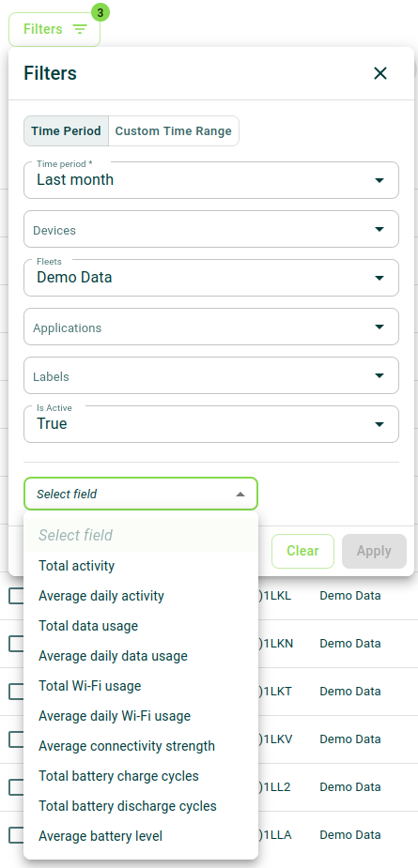Close the Filters panel with X
Viewport: 418px width, 868px height.
point(380,73)
